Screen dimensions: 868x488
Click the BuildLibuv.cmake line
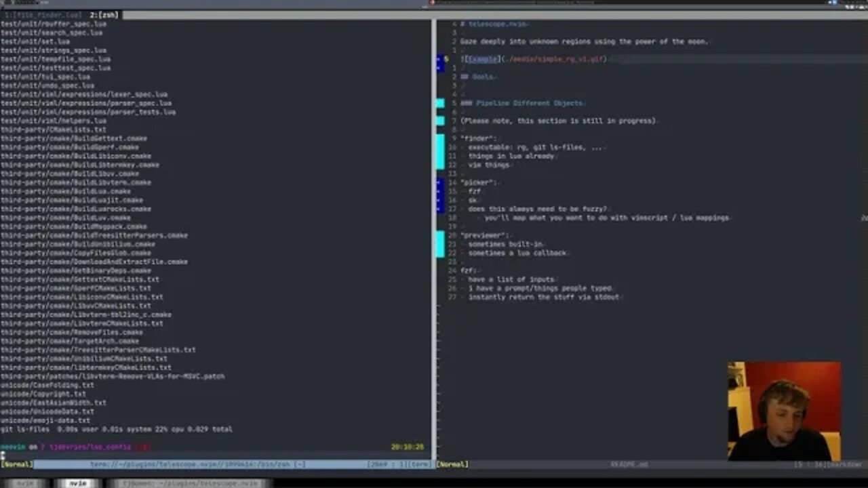pos(70,174)
